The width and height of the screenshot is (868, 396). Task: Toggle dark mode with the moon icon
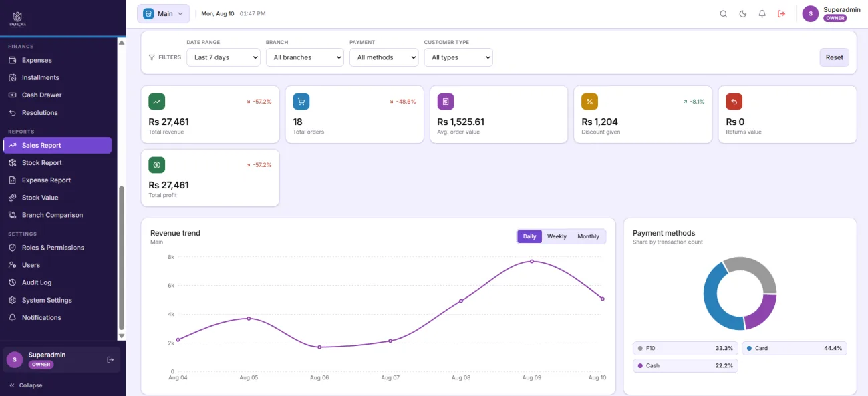click(x=742, y=14)
